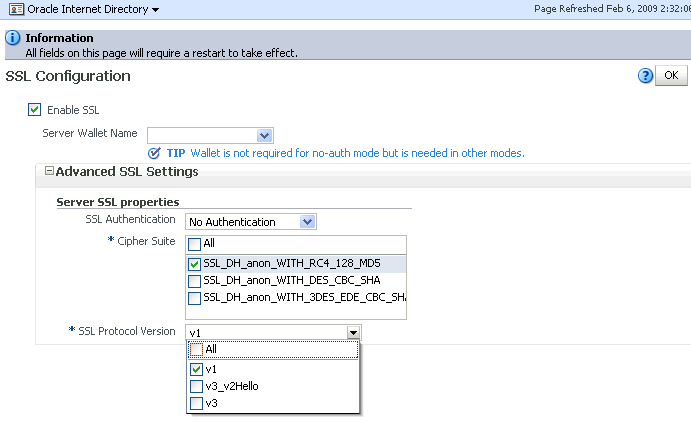Viewport: 691px width, 422px height.
Task: Close the SSL Protocol Version dropdown arrow
Action: click(353, 333)
